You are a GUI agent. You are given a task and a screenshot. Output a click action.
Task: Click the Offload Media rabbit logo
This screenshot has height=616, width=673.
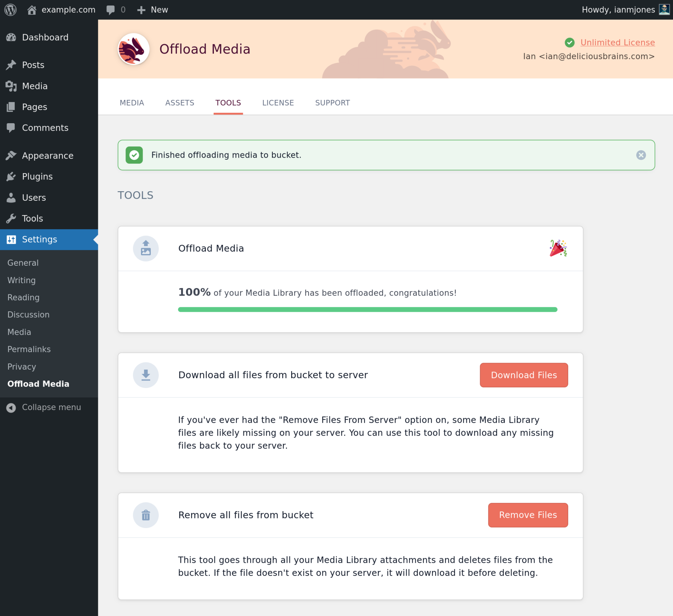click(x=133, y=49)
